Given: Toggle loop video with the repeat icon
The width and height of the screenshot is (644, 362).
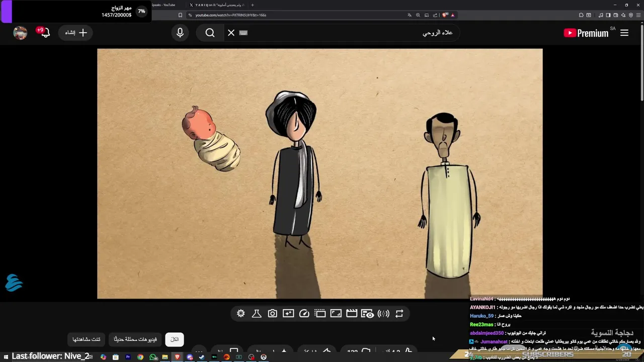Looking at the screenshot, I should [399, 314].
